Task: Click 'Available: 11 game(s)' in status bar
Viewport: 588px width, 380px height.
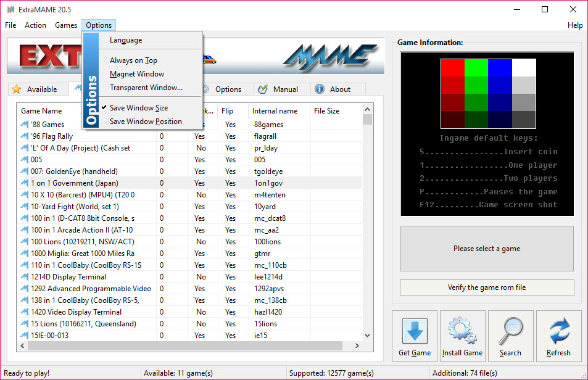Action: tap(178, 373)
